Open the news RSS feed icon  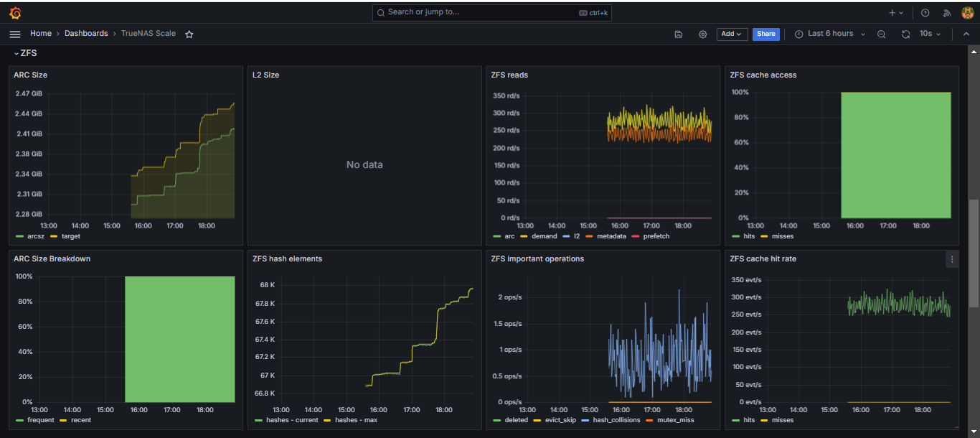[946, 12]
